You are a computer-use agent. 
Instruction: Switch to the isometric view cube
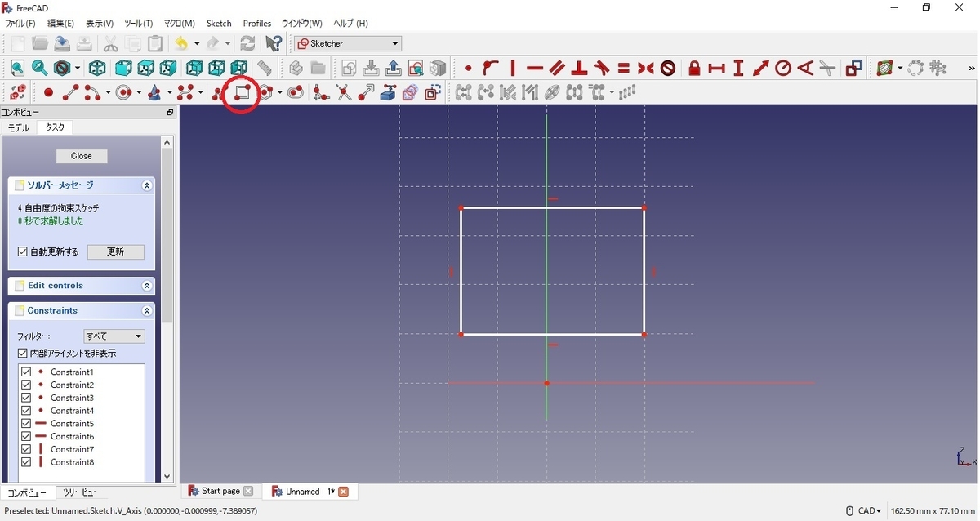(97, 69)
